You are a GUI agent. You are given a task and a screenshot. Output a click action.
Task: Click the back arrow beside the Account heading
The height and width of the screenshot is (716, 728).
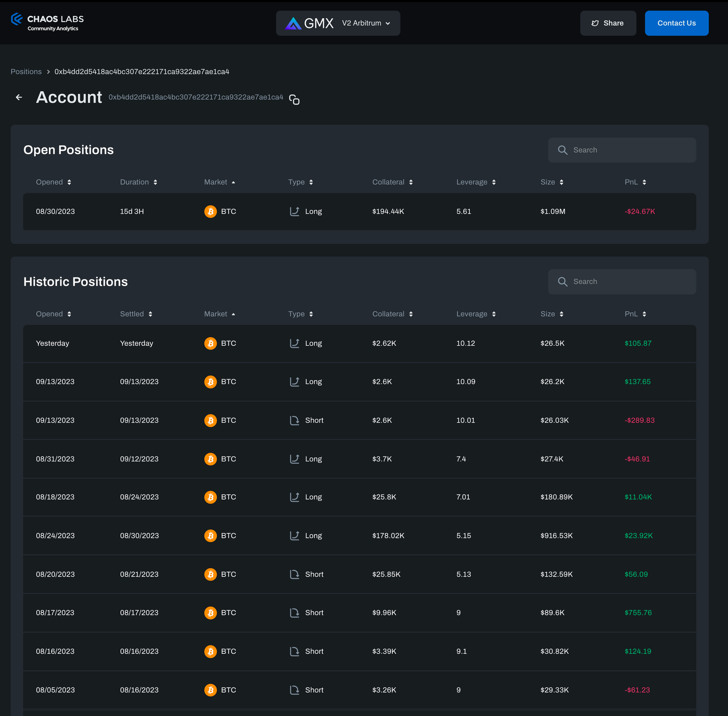(19, 97)
